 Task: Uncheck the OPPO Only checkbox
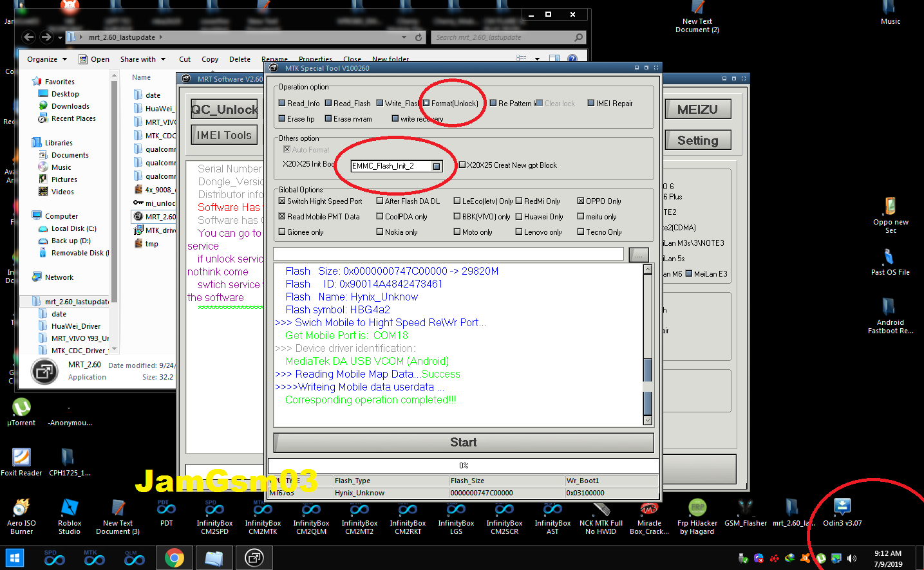[581, 201]
